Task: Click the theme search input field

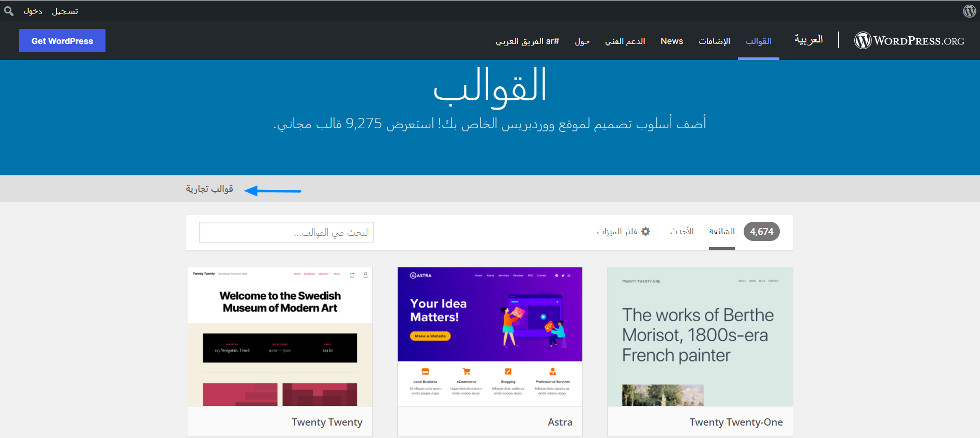Action: coord(287,232)
